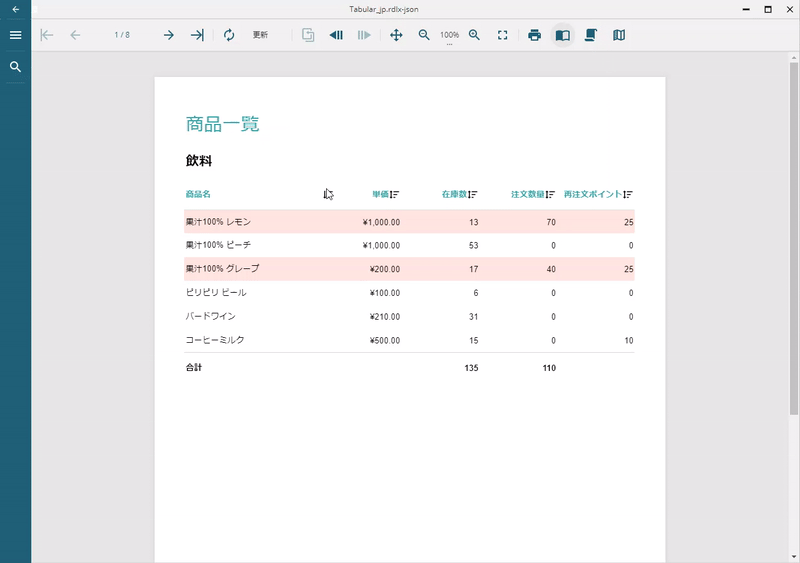The height and width of the screenshot is (563, 800).
Task: Select the 果汁100% レモン row name
Action: [218, 222]
